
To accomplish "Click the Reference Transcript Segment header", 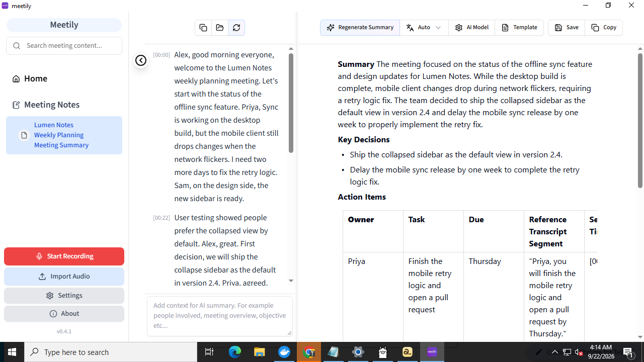I will (554, 231).
